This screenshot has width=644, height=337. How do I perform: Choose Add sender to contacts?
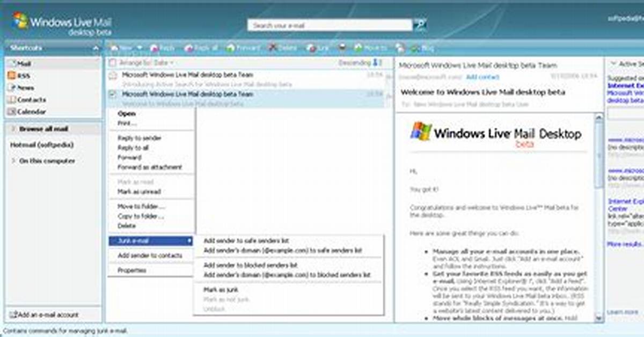click(x=150, y=256)
